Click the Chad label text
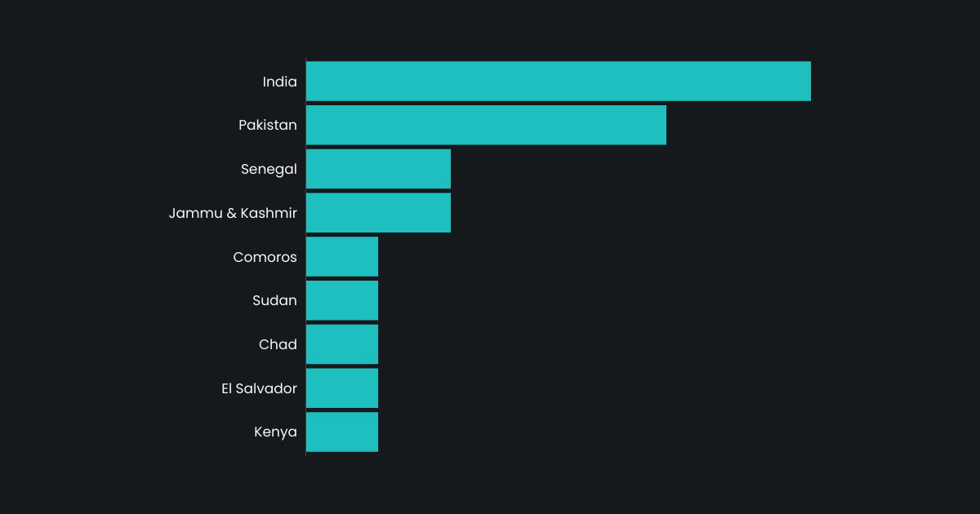Viewport: 980px width, 514px height. click(278, 345)
